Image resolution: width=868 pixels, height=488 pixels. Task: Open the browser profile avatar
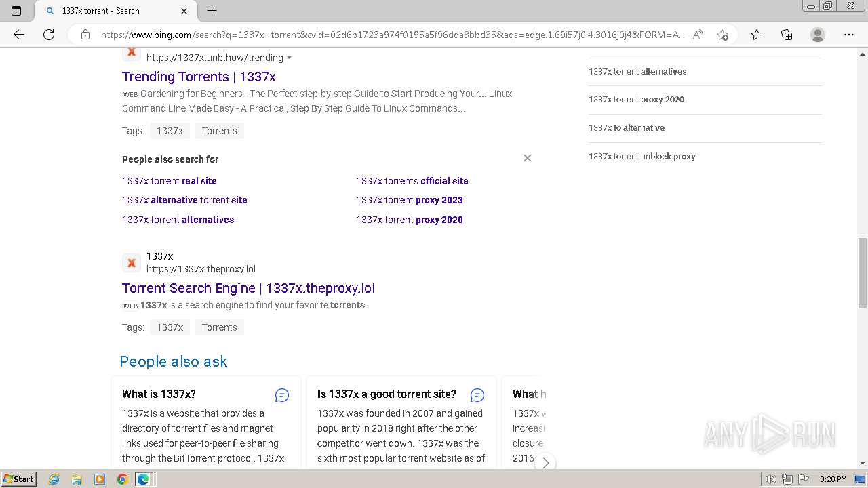coord(818,35)
